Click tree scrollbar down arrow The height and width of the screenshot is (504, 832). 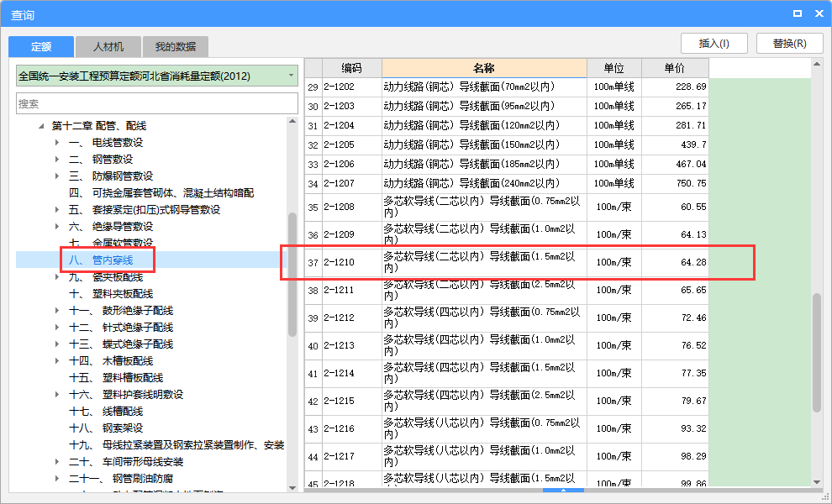coord(292,487)
